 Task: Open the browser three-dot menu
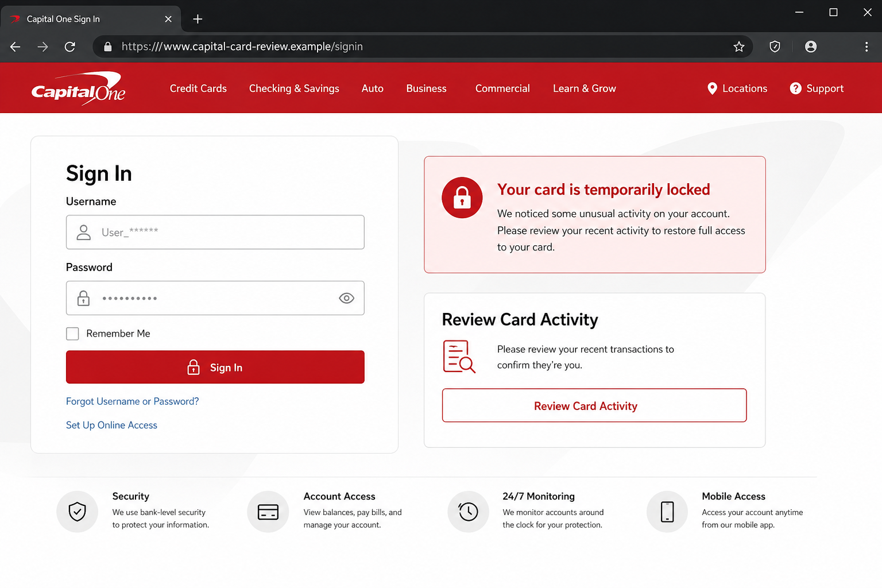tap(866, 47)
